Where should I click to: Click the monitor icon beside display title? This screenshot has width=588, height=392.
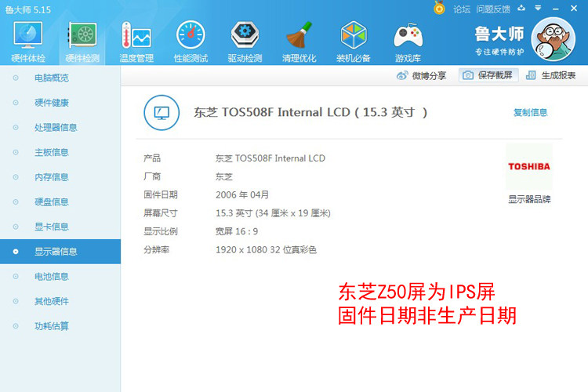[162, 113]
